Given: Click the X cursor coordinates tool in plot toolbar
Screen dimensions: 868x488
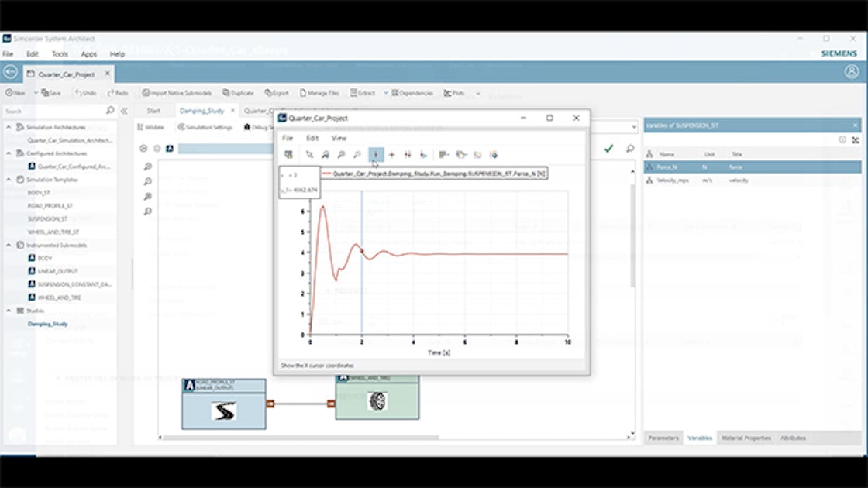Looking at the screenshot, I should pyautogui.click(x=376, y=155).
